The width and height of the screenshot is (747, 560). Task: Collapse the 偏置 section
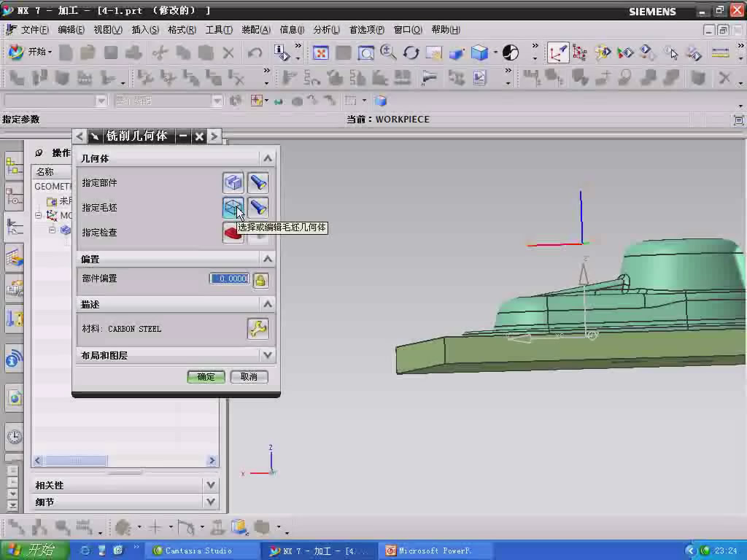click(x=268, y=259)
